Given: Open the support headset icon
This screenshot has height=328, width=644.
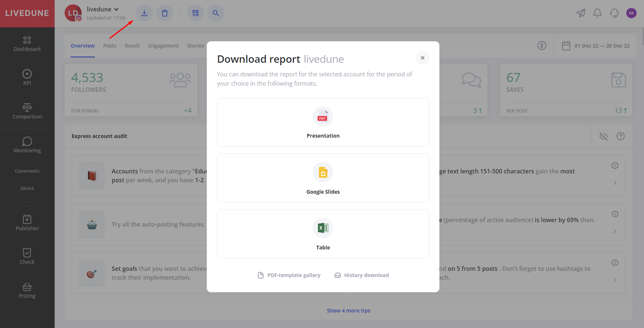Looking at the screenshot, I should click(614, 13).
